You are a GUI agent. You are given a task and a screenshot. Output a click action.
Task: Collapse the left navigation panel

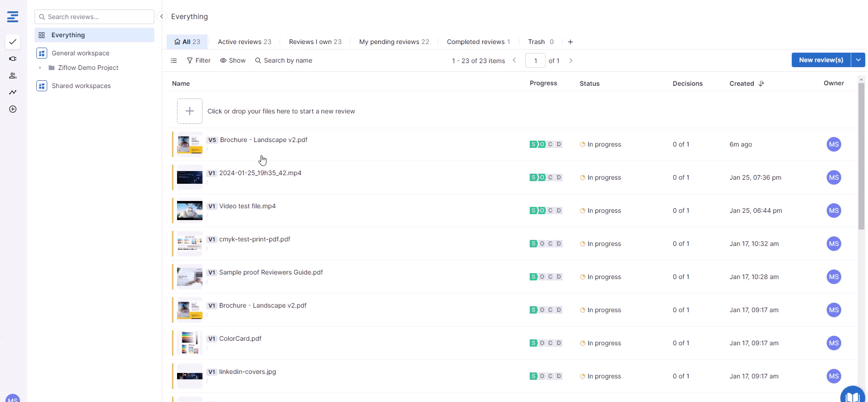point(162,16)
